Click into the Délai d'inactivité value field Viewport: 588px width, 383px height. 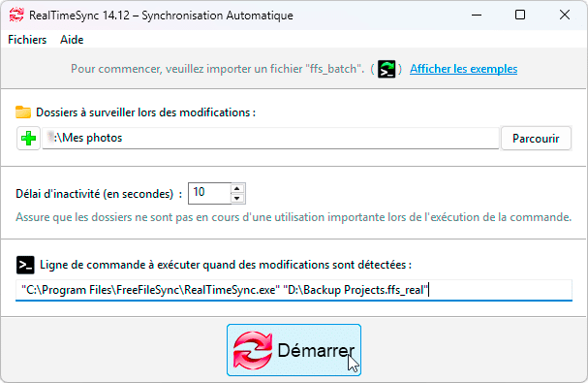209,193
